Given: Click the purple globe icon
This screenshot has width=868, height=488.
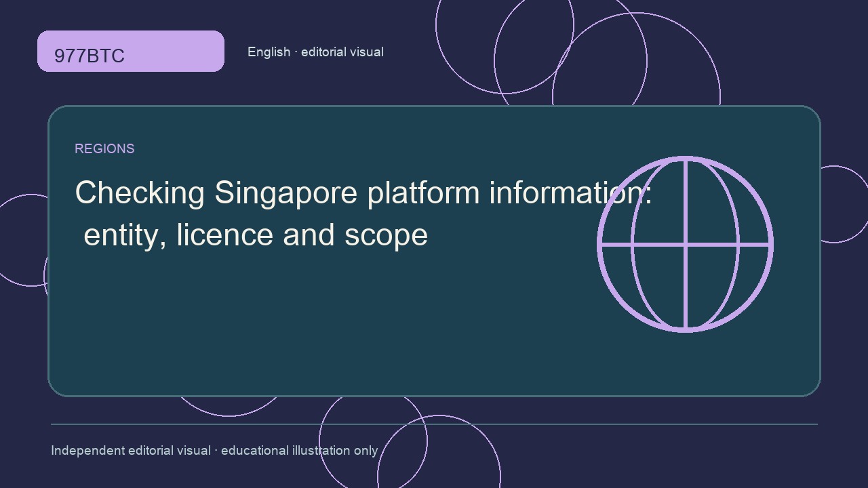Looking at the screenshot, I should tap(685, 244).
